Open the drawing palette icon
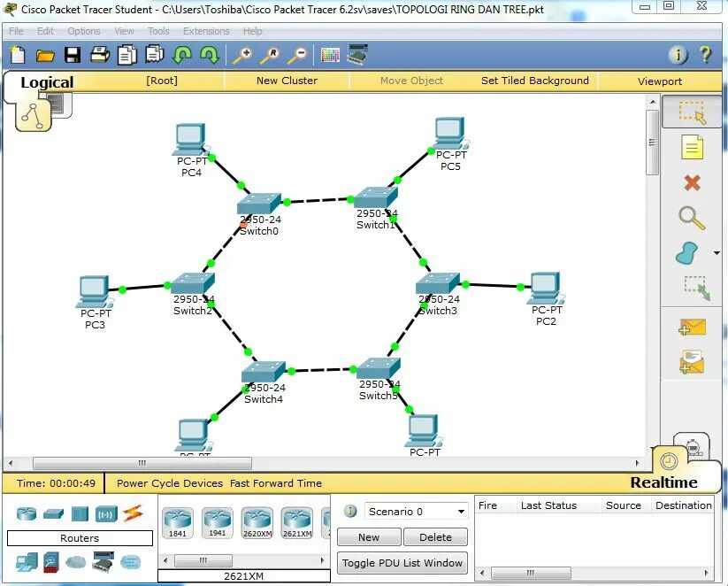The image size is (728, 586). tap(330, 55)
